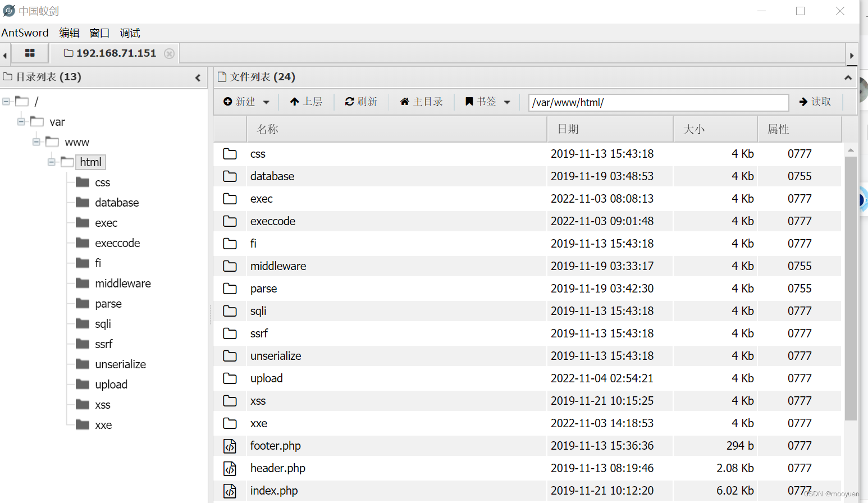Sort files by 属性 column header

coord(800,129)
